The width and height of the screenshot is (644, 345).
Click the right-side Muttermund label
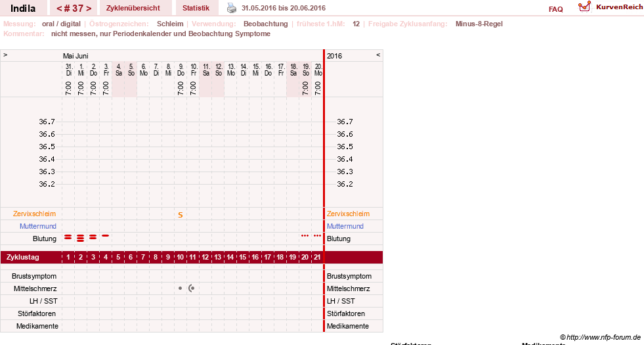pos(345,226)
